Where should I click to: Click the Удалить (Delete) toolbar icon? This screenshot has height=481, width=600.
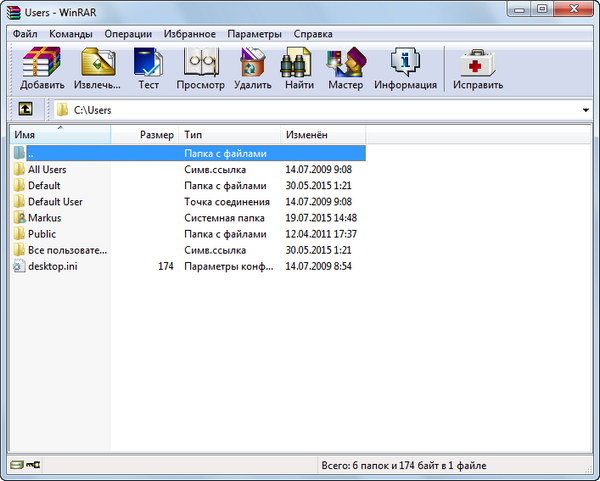tap(252, 68)
